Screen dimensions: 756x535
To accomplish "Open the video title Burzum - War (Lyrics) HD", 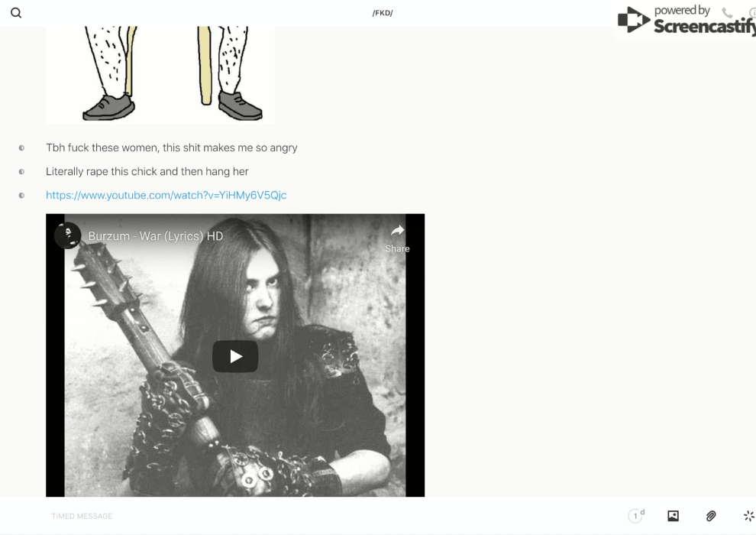I will click(x=156, y=236).
